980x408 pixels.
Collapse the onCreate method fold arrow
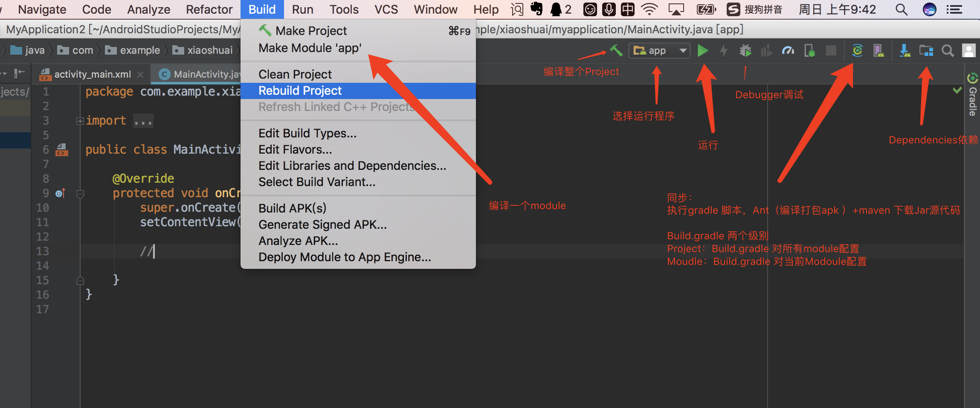[80, 193]
